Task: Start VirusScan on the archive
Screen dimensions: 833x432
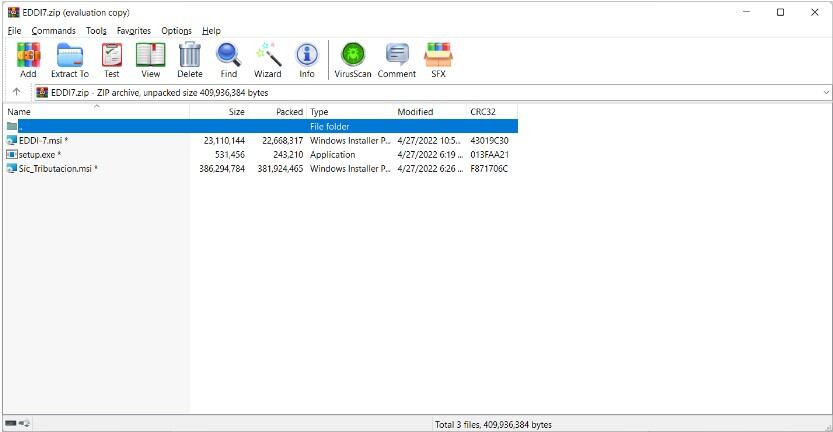Action: 351,60
